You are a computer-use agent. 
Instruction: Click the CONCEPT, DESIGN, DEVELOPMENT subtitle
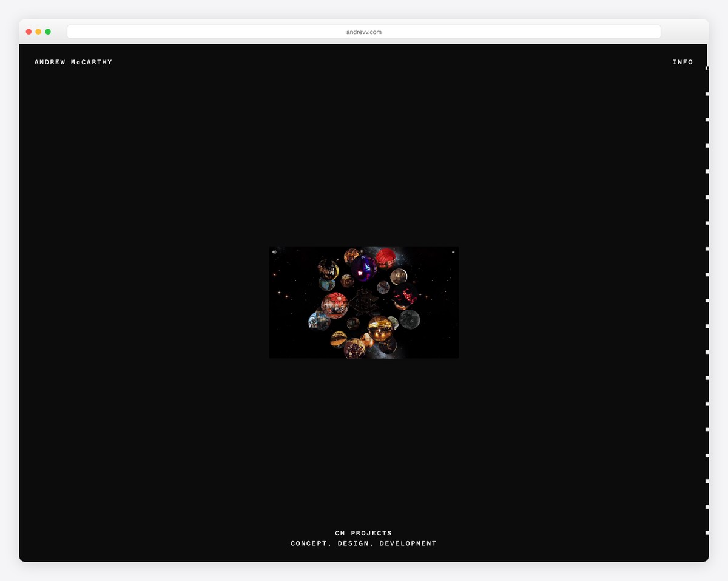[363, 543]
